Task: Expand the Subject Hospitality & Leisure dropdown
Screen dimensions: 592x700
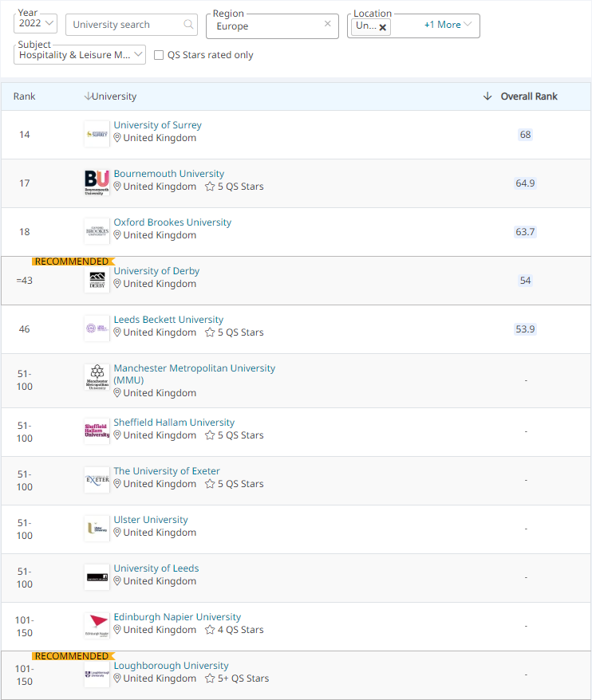Action: point(80,54)
